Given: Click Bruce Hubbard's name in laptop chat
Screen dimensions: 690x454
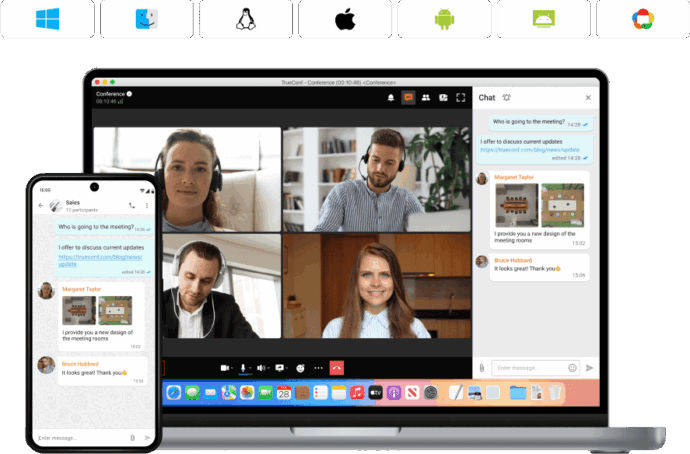Looking at the screenshot, I should coord(513,260).
